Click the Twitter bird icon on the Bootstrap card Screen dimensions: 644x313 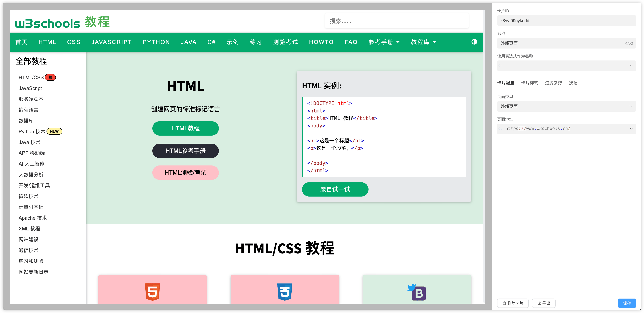pyautogui.click(x=411, y=288)
